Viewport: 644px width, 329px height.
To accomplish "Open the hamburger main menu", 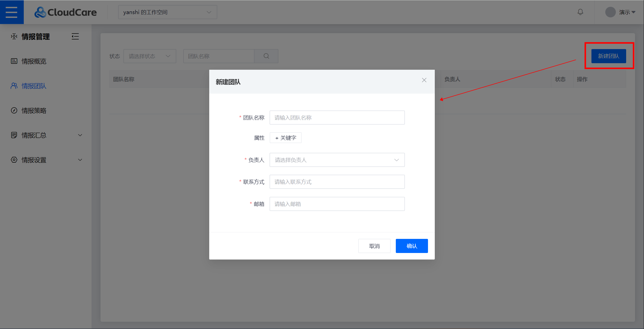I will pyautogui.click(x=12, y=12).
